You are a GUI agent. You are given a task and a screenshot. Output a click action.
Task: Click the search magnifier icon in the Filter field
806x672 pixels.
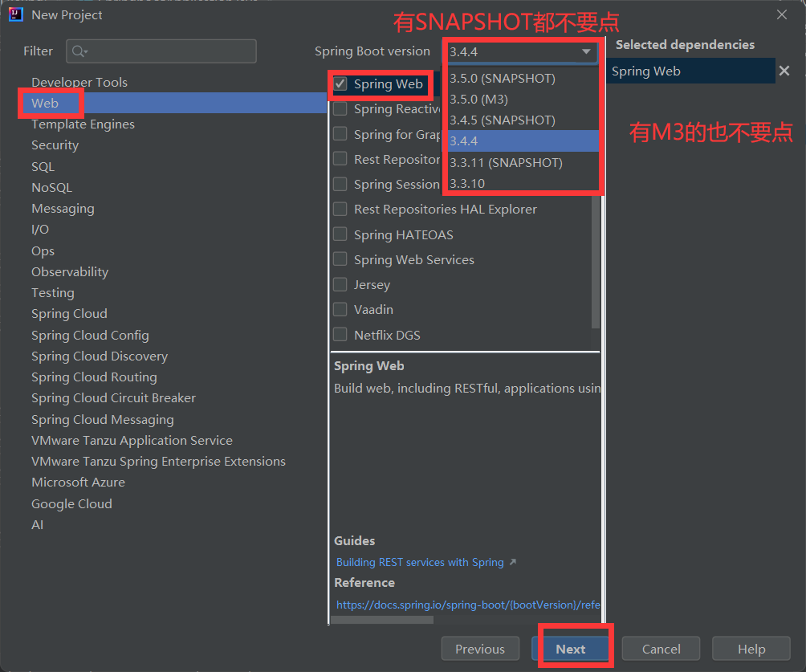coord(79,51)
